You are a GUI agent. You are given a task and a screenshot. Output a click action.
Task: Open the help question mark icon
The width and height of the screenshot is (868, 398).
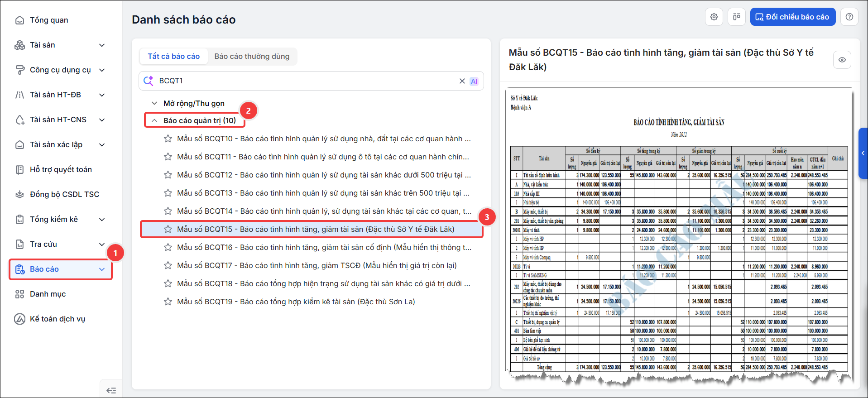pyautogui.click(x=849, y=17)
